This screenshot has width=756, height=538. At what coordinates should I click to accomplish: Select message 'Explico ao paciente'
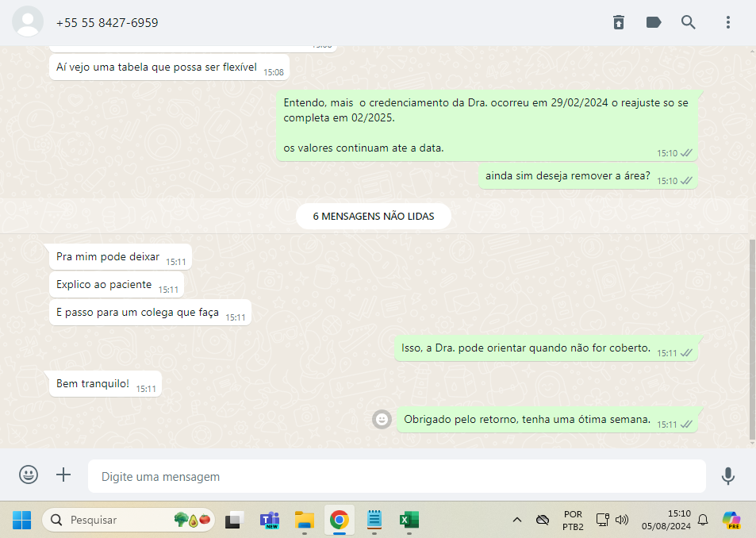[117, 285]
